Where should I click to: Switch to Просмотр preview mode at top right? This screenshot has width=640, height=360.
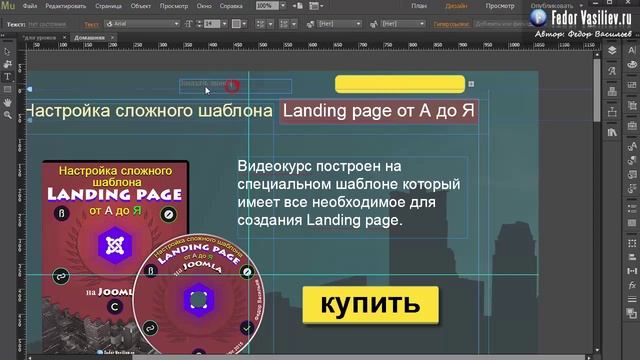[x=500, y=6]
